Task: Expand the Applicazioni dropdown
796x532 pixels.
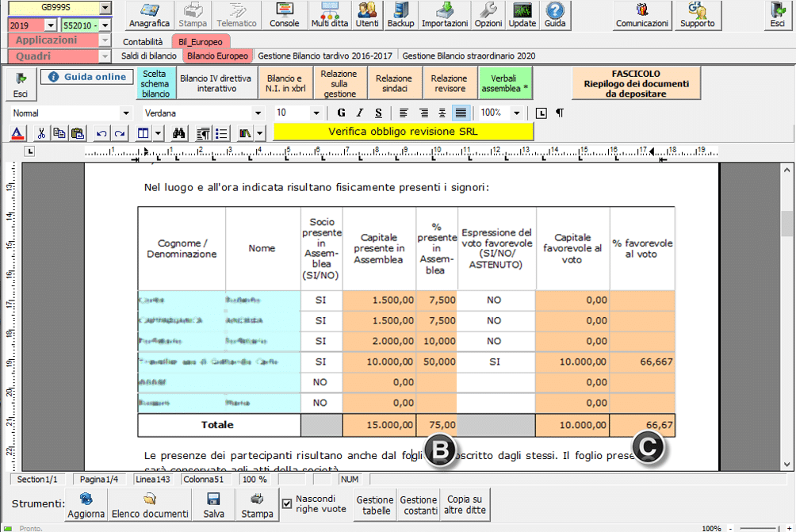Action: [105, 40]
